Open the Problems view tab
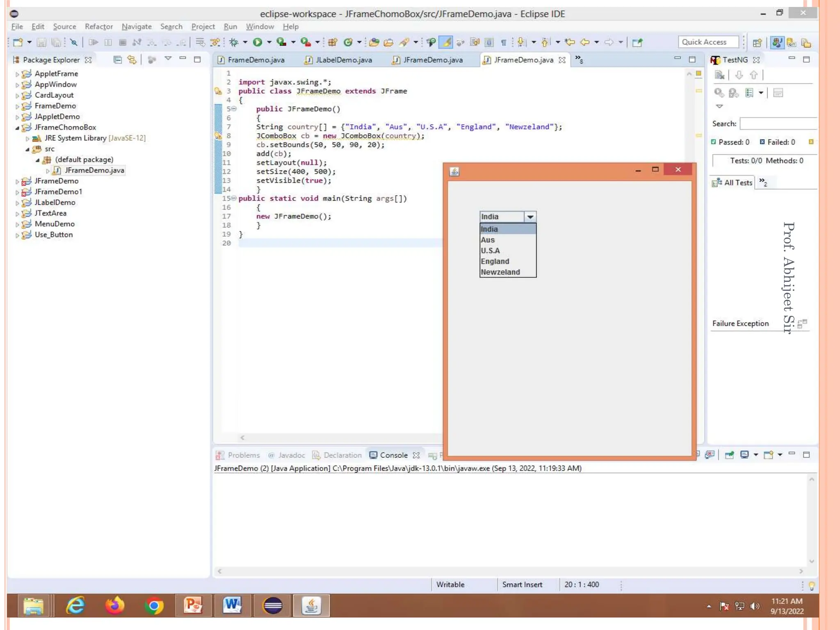 pyautogui.click(x=243, y=455)
